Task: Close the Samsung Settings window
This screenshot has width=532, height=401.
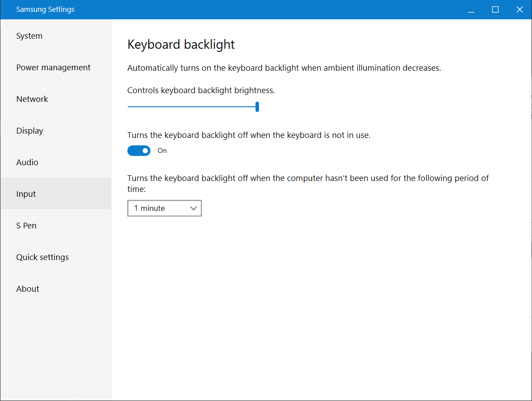Action: click(x=520, y=10)
